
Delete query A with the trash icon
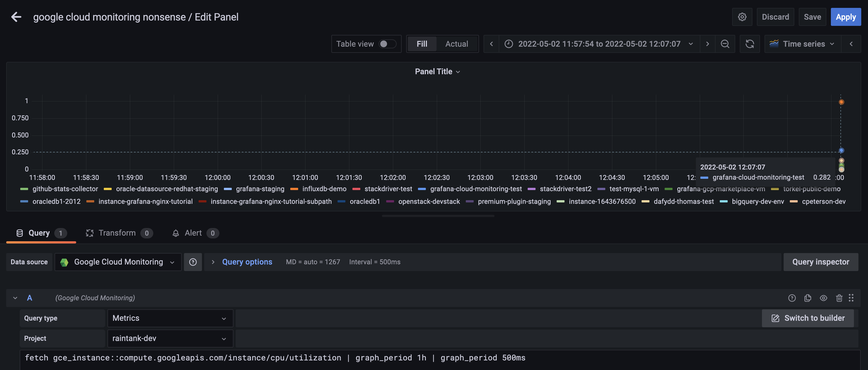pos(839,298)
